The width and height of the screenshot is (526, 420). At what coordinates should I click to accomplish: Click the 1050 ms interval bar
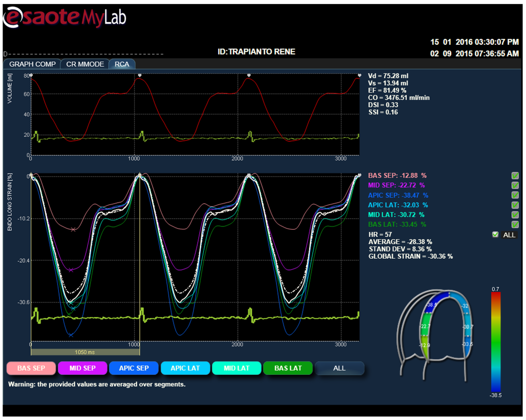point(85,352)
